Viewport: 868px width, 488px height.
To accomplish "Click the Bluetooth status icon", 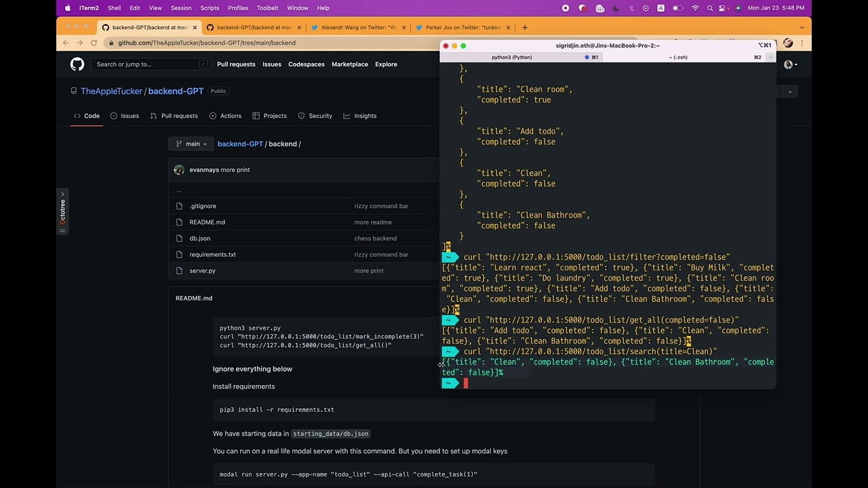I will [x=631, y=8].
